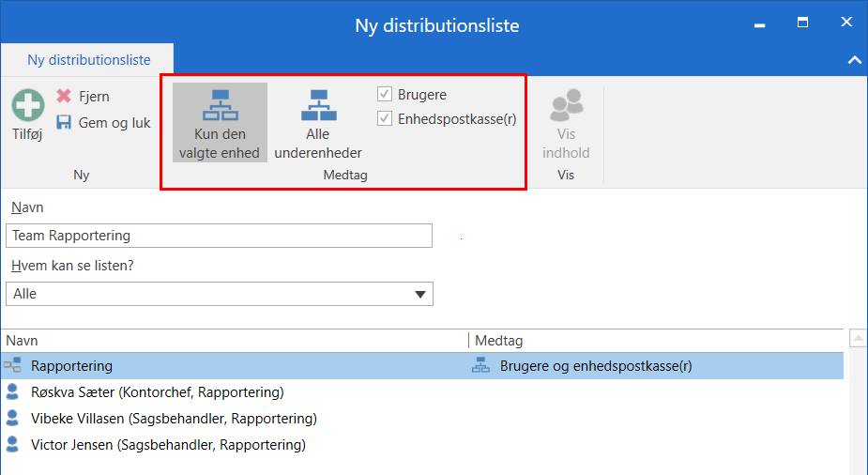The height and width of the screenshot is (475, 868).
Task: Select Vibeke Villasen in the list
Action: click(174, 419)
